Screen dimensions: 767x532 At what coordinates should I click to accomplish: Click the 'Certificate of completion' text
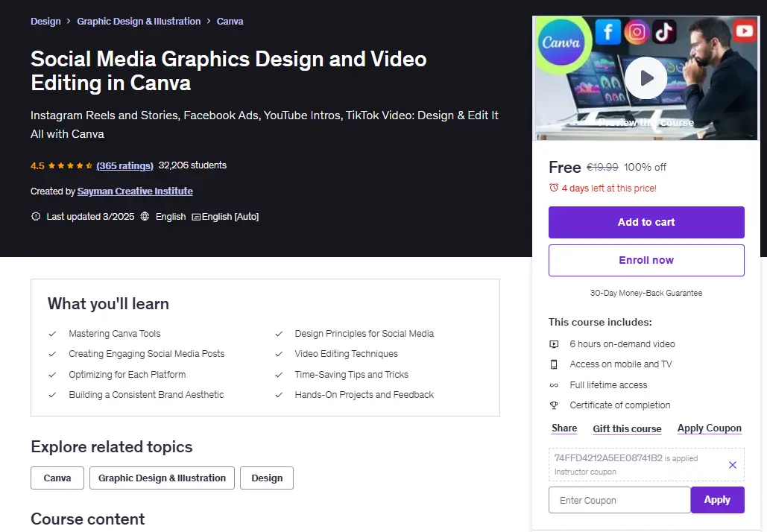(619, 405)
